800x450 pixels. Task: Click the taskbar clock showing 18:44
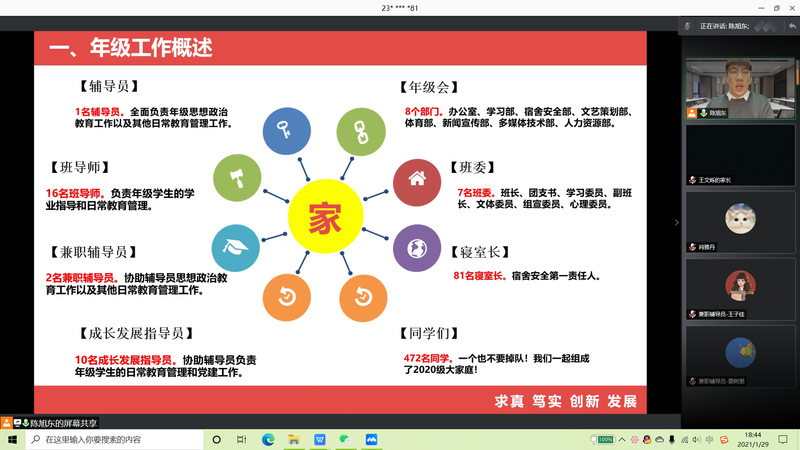point(753,440)
